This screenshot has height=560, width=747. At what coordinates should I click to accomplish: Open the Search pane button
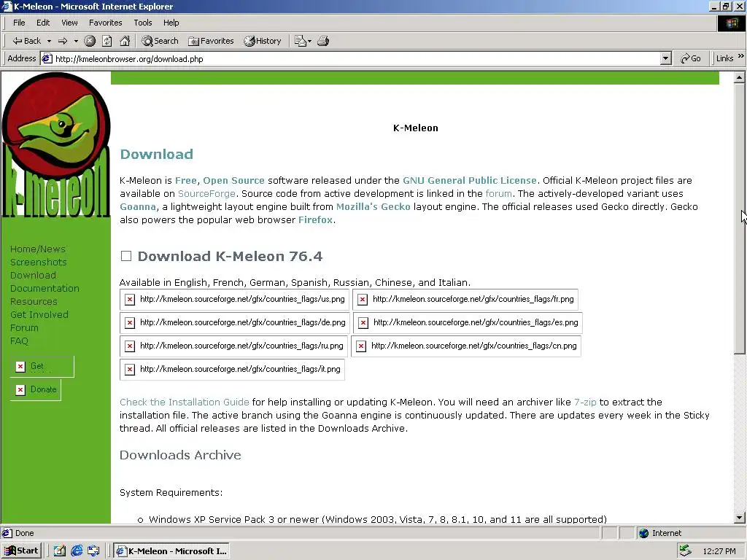(x=160, y=41)
